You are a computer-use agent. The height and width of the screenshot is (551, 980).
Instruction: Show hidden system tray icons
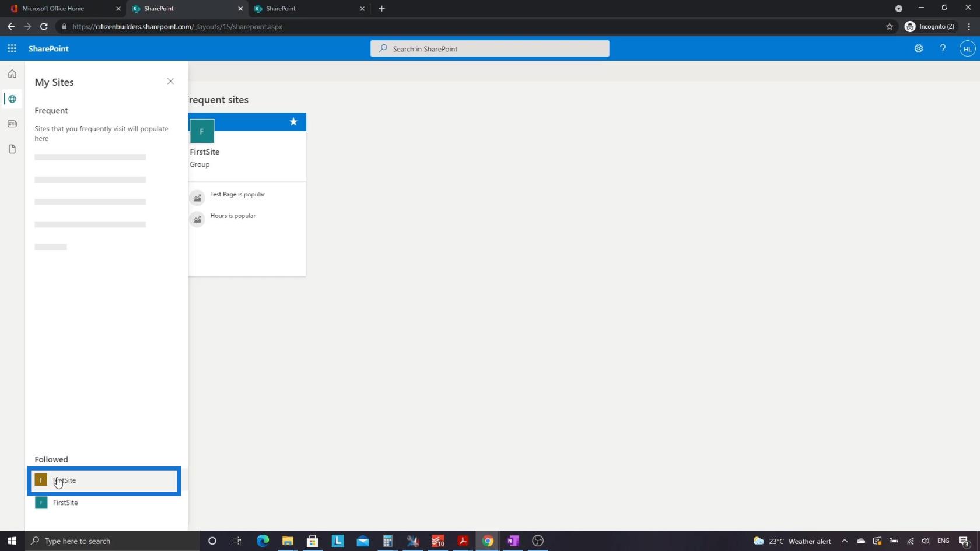tap(844, 541)
